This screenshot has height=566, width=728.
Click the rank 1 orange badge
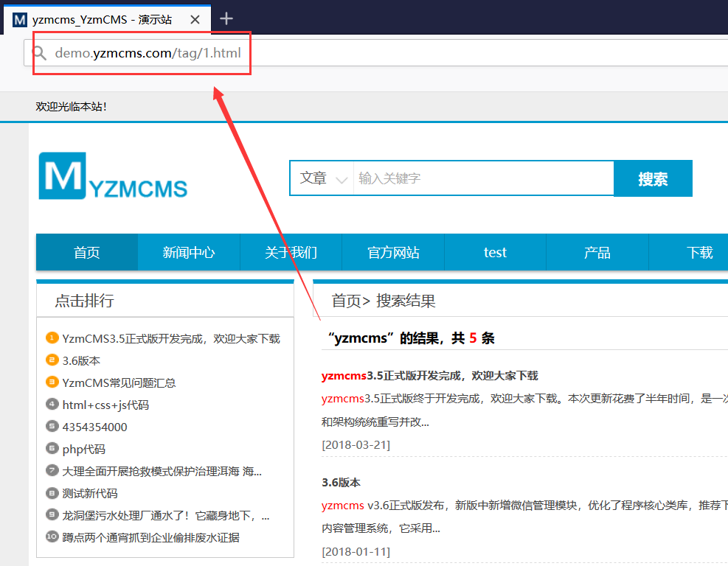point(52,338)
